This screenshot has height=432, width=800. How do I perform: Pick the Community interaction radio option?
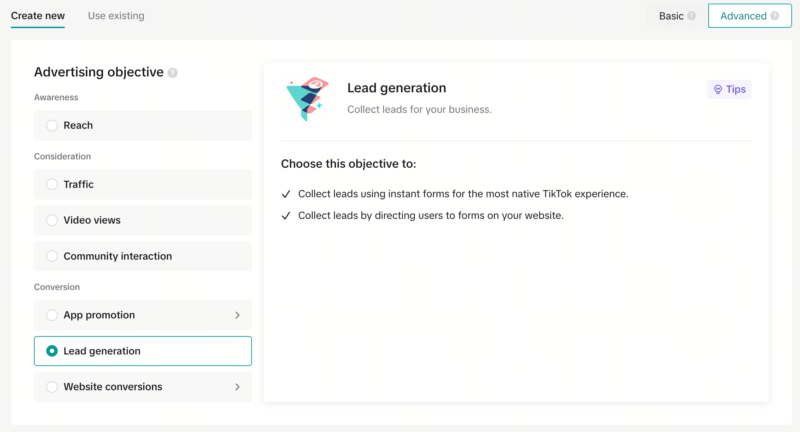(x=52, y=256)
